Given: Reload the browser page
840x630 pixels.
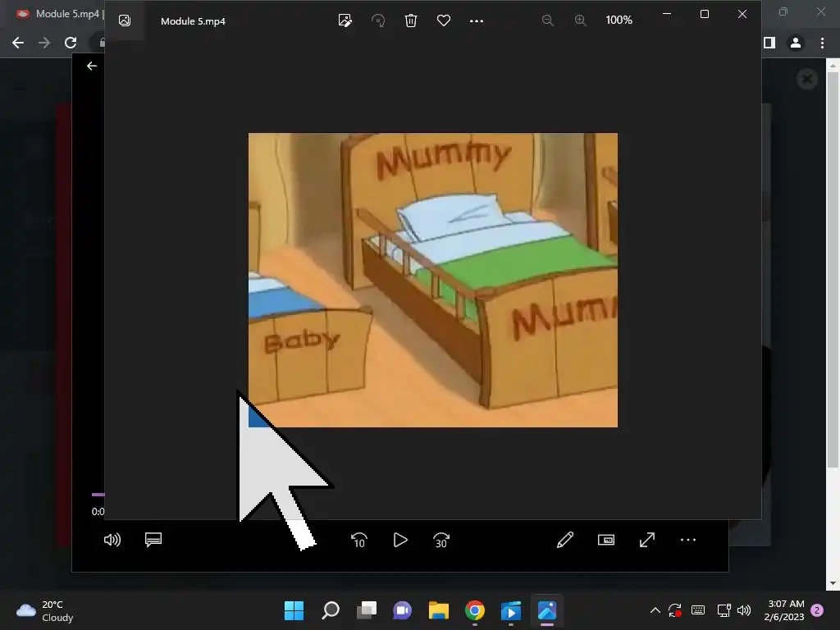Looking at the screenshot, I should [x=71, y=43].
